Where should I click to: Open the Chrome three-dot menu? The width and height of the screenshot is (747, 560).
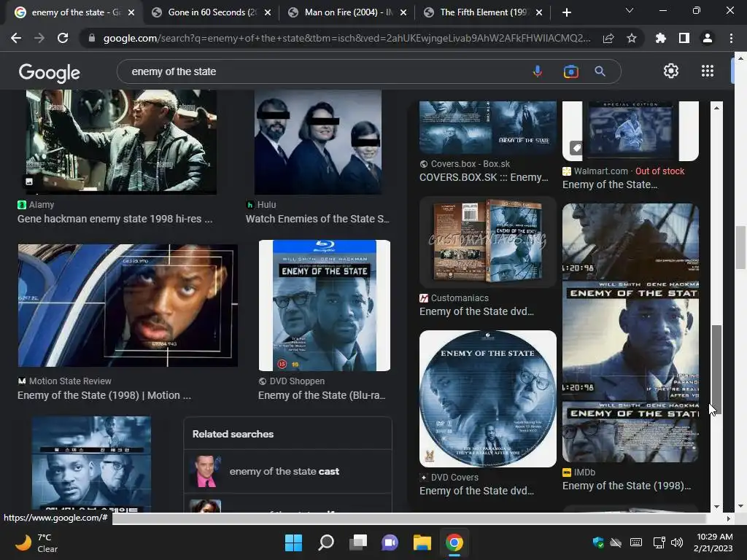tap(731, 38)
